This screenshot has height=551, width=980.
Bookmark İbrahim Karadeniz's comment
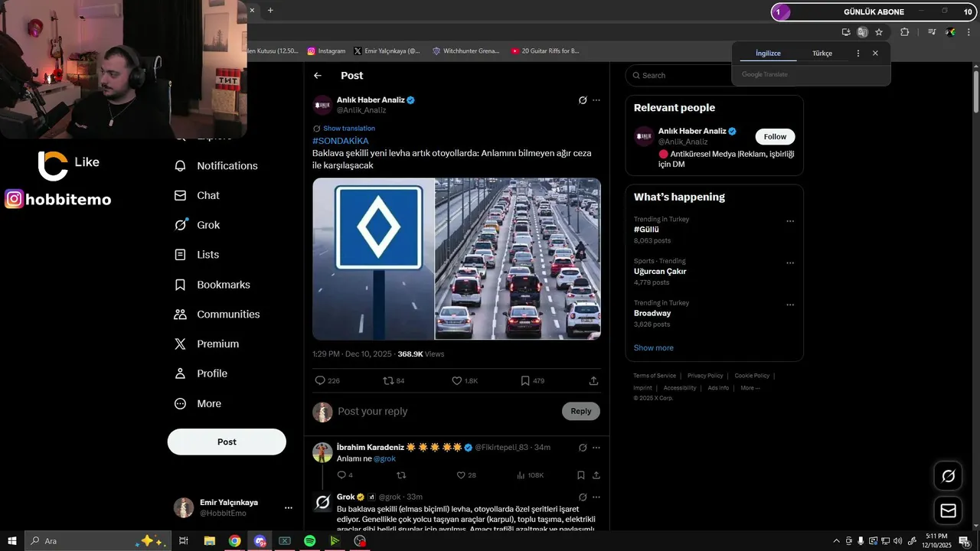tap(581, 475)
